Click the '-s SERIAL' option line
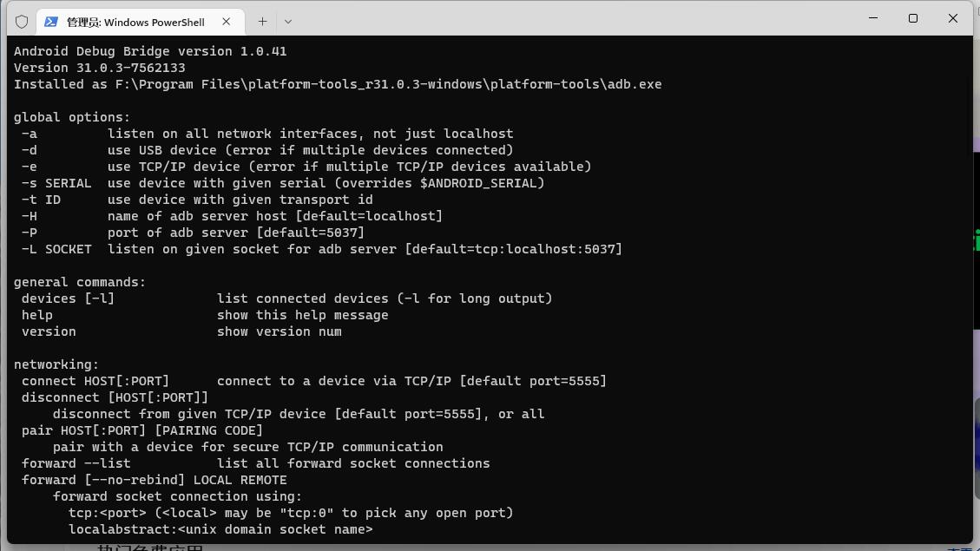Screen dimensions: 980x551 click(x=283, y=183)
